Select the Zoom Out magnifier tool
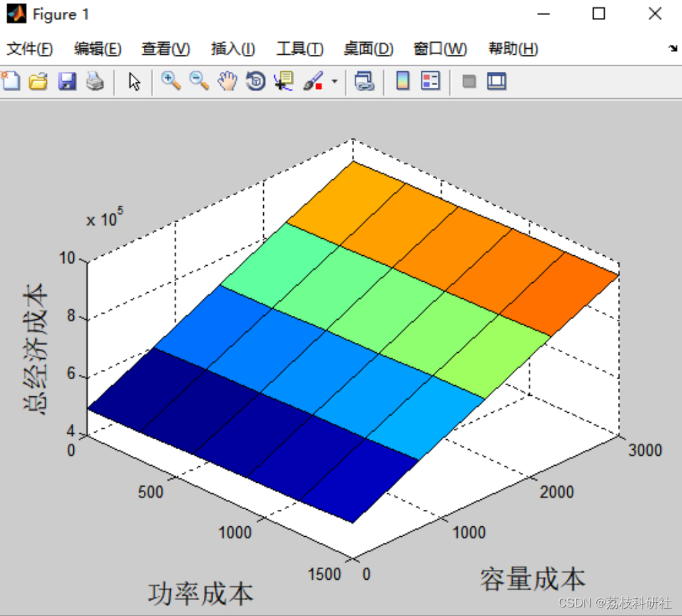 [199, 81]
